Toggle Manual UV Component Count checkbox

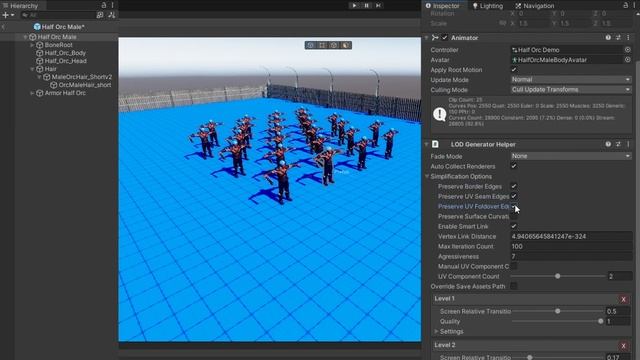pos(514,266)
